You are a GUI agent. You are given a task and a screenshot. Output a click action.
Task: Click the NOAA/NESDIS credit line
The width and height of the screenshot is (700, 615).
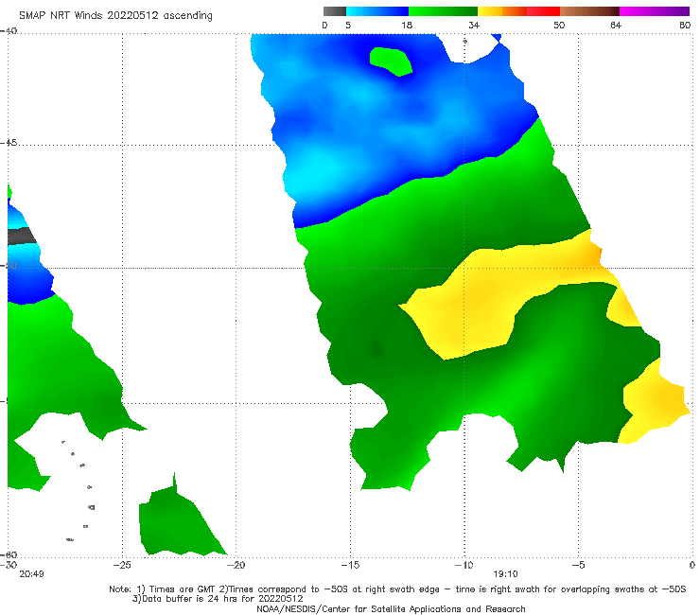pyautogui.click(x=391, y=608)
